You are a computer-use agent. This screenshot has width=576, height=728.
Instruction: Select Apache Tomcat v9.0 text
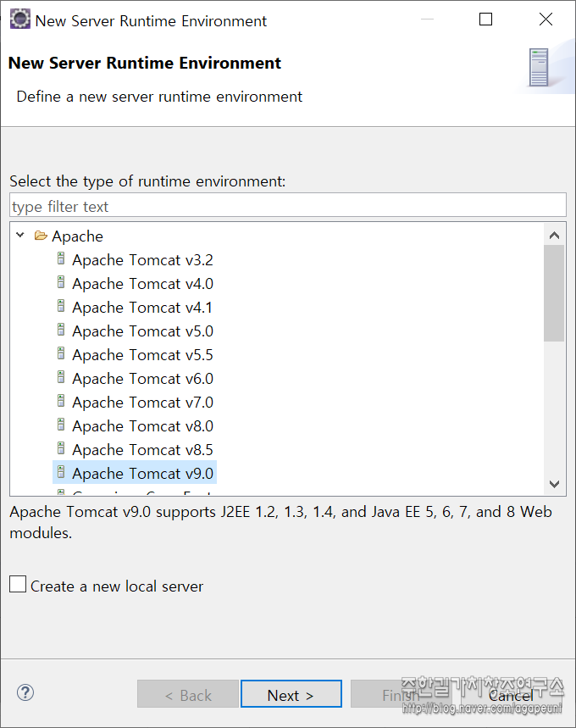(x=142, y=473)
